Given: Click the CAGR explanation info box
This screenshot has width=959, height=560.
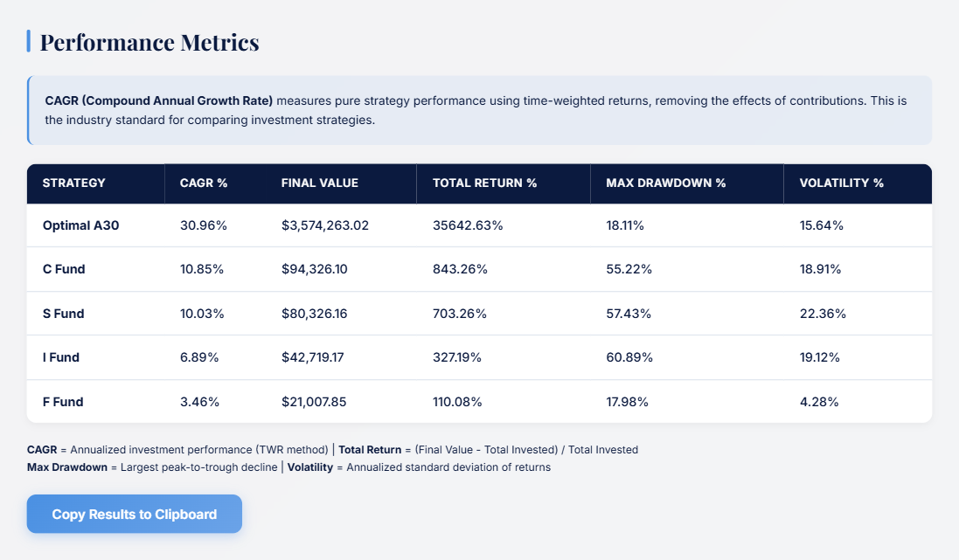Looking at the screenshot, I should [x=479, y=109].
